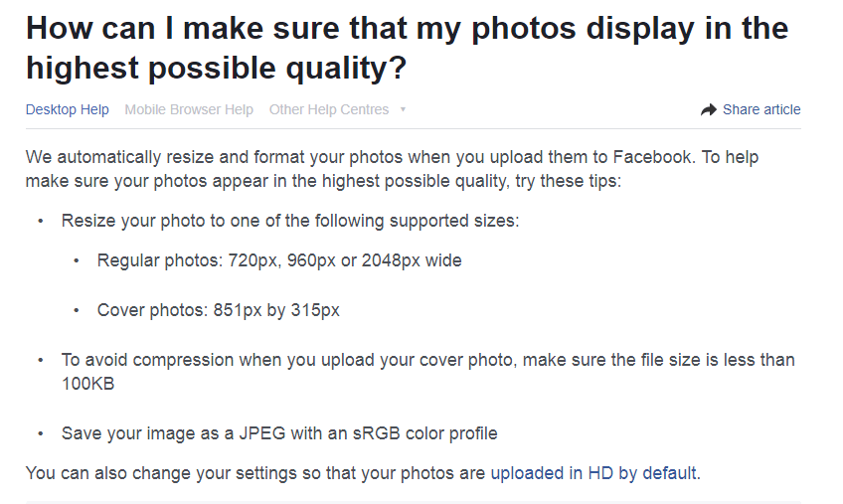This screenshot has height=504, width=843.
Task: Click the bullet dot before "Regular photos"
Action: (x=78, y=261)
